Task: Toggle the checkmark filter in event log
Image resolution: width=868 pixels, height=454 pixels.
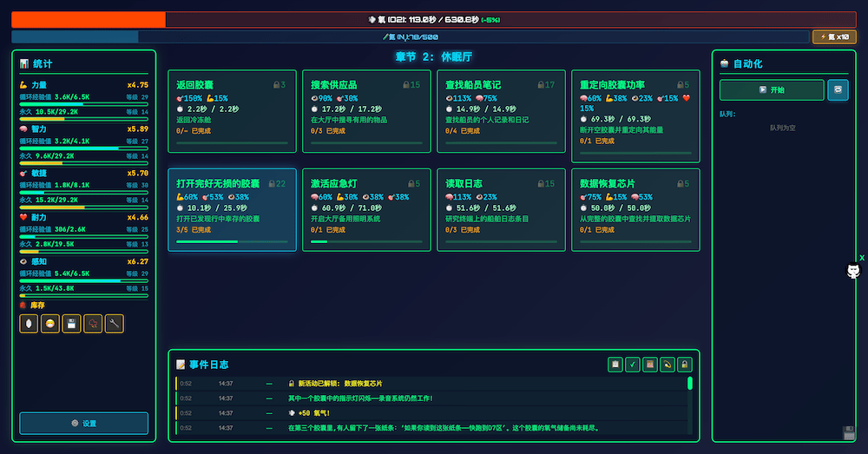Action: [633, 365]
